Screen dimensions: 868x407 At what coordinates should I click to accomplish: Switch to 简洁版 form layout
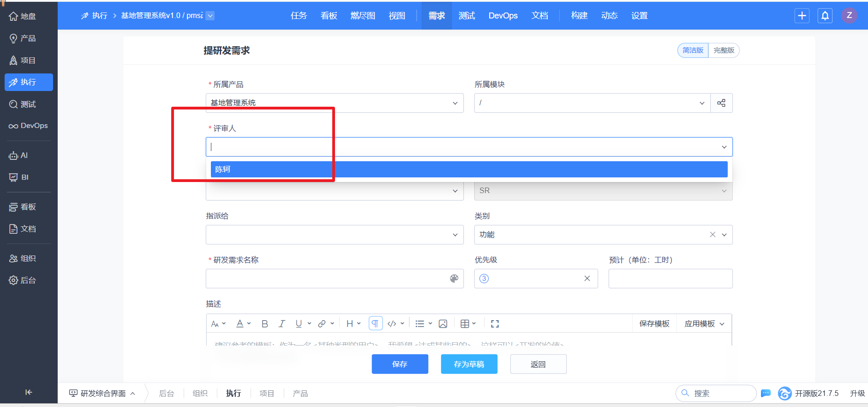693,50
